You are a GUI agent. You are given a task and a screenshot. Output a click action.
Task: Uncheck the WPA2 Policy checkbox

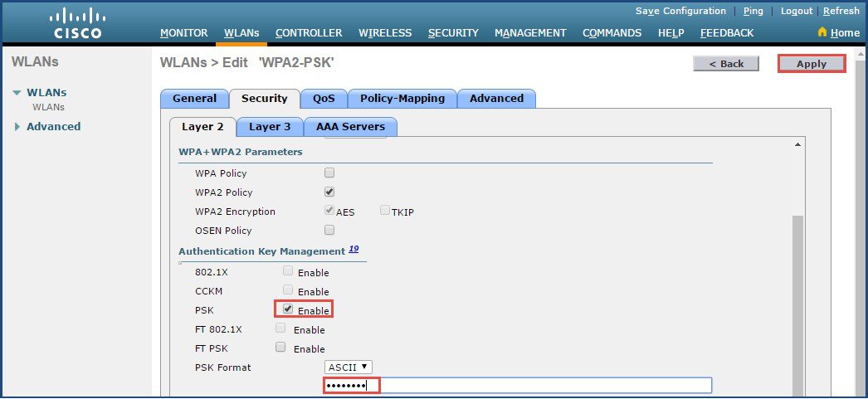(x=329, y=192)
